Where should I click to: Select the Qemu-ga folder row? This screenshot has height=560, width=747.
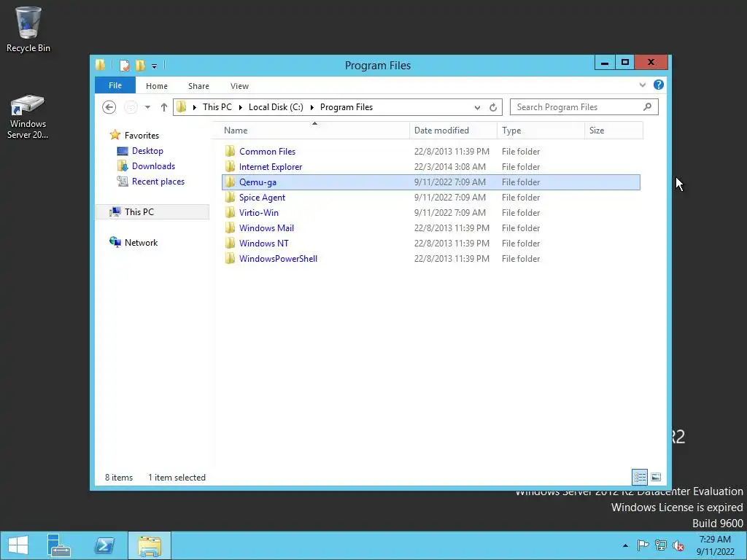430,182
